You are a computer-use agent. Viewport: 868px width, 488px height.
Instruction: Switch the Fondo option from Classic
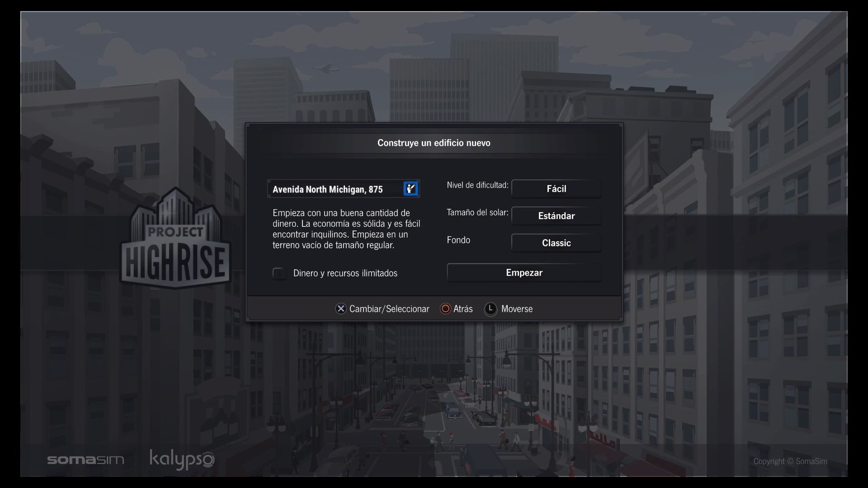pyautogui.click(x=556, y=243)
